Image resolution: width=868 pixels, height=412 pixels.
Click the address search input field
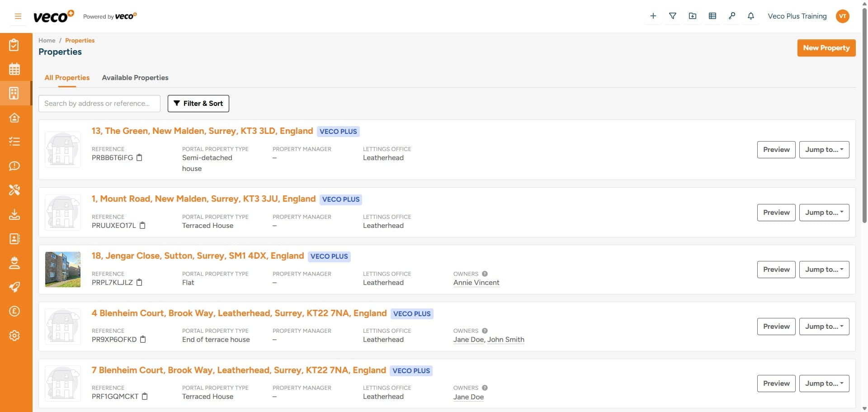pyautogui.click(x=99, y=104)
